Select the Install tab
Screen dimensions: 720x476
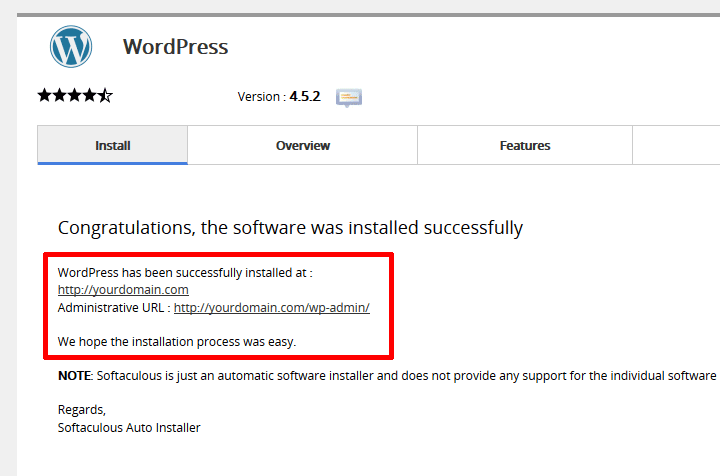click(112, 145)
